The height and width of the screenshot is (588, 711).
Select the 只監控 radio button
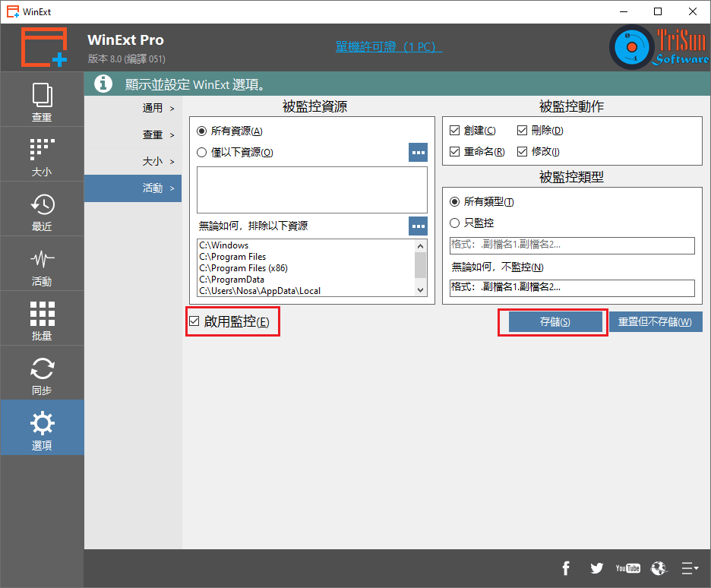click(x=455, y=223)
